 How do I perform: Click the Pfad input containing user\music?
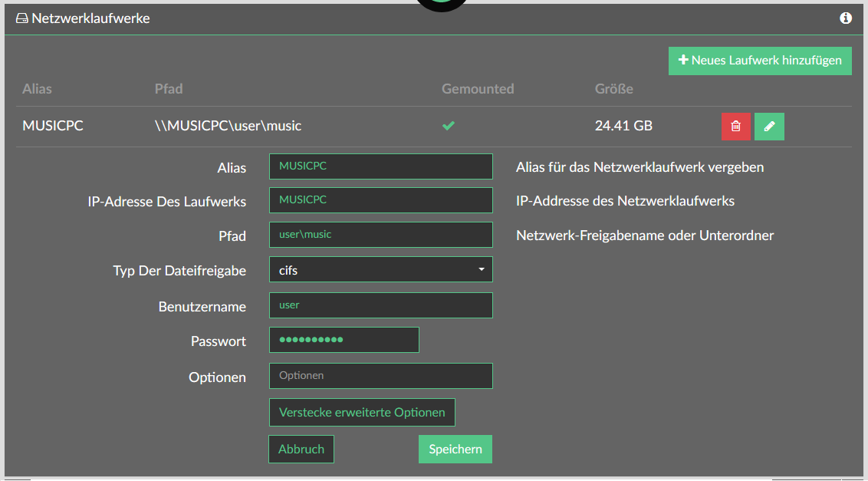[380, 235]
